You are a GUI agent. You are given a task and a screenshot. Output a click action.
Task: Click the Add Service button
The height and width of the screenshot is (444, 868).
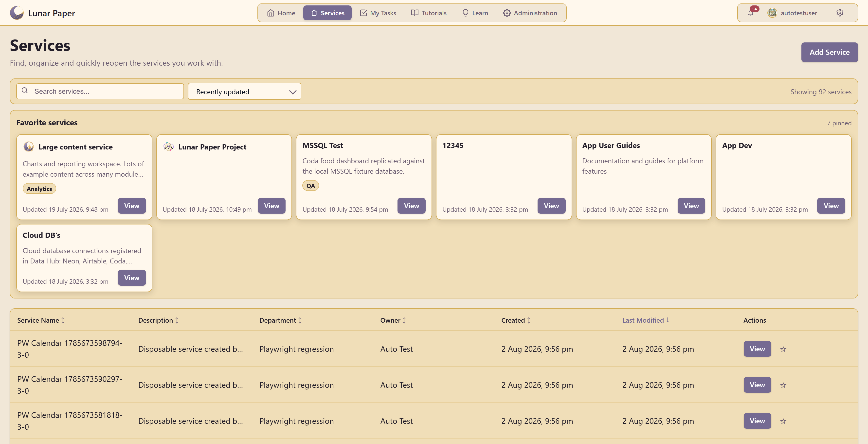tap(829, 52)
